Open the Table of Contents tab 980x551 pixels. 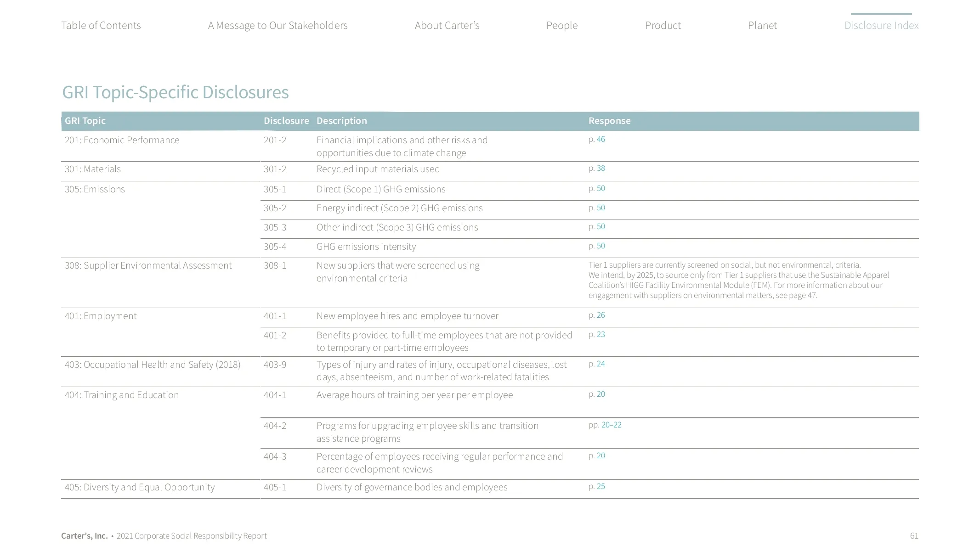(101, 25)
